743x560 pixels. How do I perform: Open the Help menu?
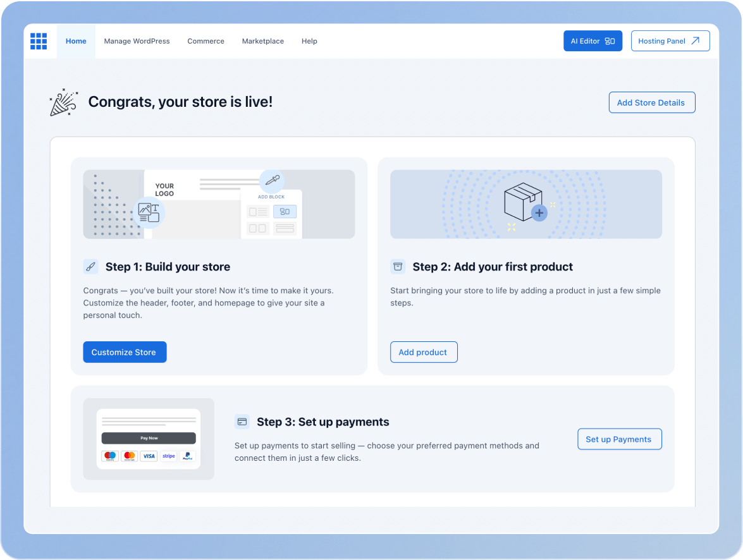(309, 41)
